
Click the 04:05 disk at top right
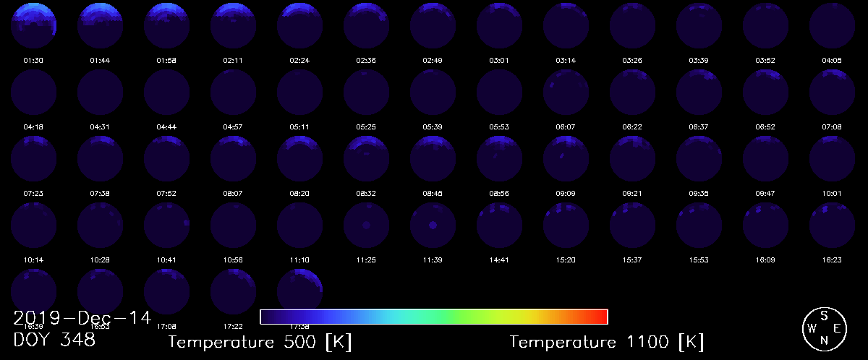click(832, 25)
